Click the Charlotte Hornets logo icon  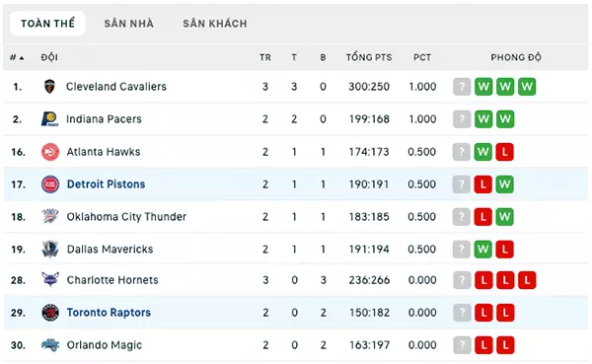coord(50,280)
